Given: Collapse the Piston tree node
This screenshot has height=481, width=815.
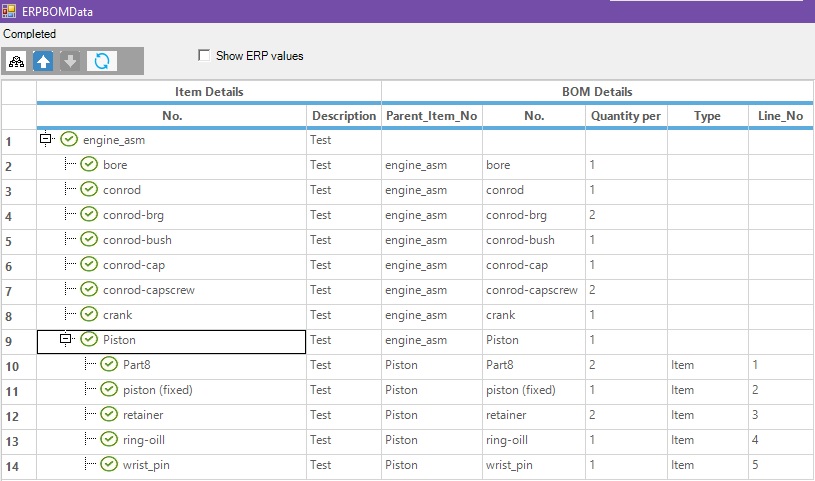Looking at the screenshot, I should pos(65,339).
